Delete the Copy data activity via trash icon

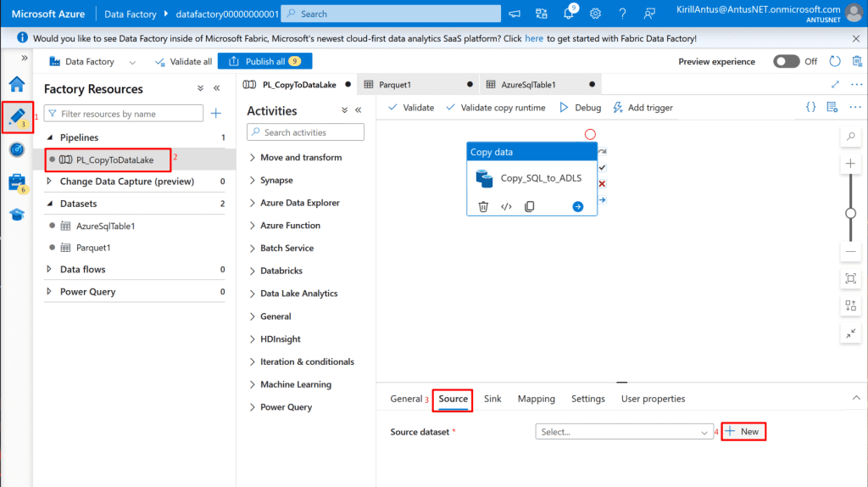pyautogui.click(x=483, y=206)
